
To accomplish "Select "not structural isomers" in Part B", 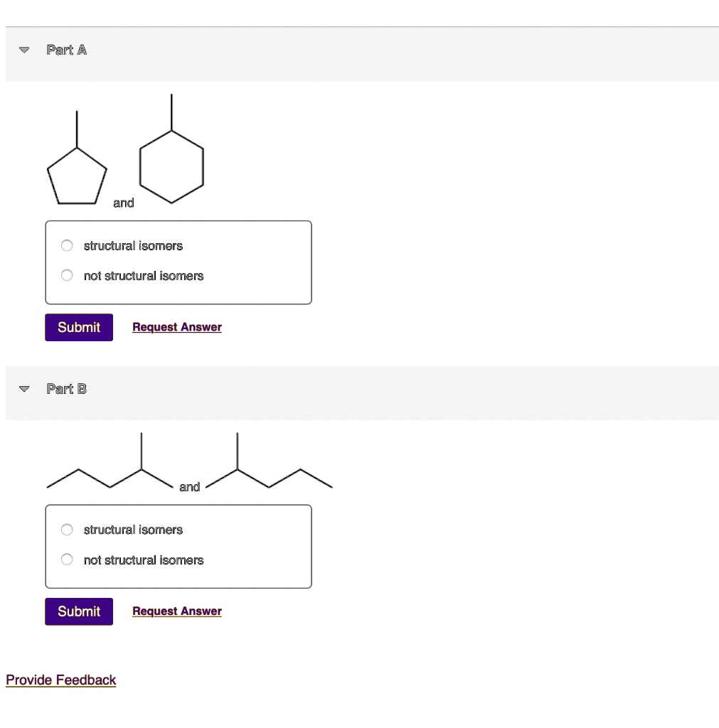I will click(x=66, y=559).
